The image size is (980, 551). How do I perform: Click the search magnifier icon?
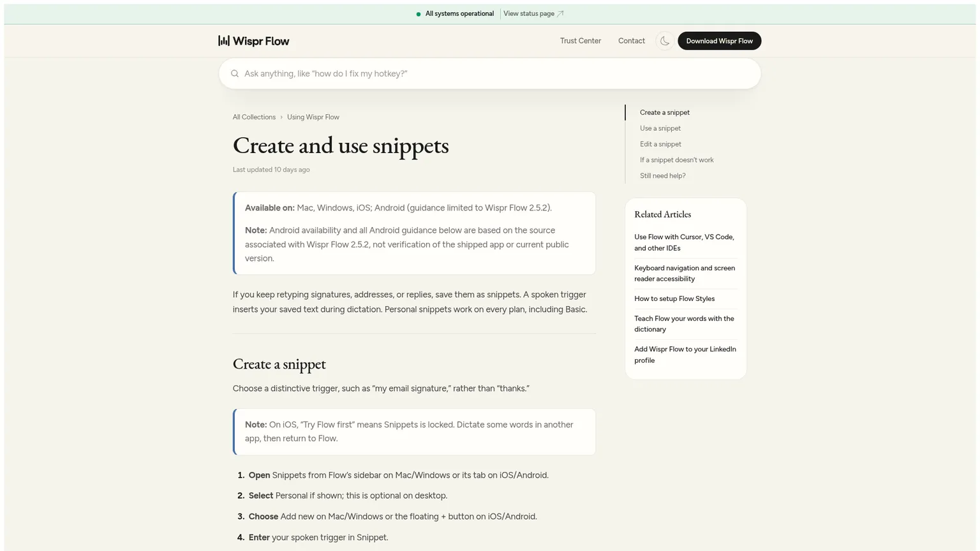point(235,74)
